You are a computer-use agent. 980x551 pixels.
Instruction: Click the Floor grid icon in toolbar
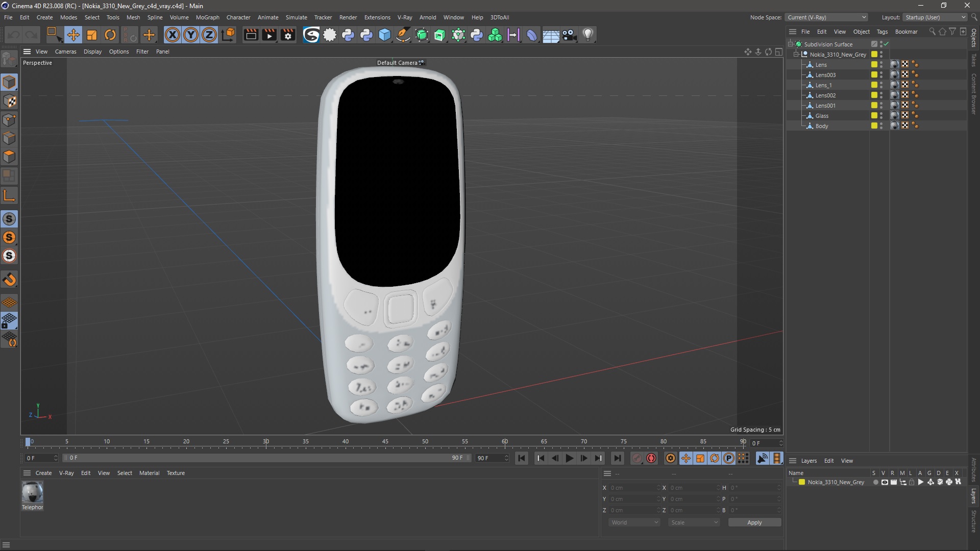click(x=551, y=35)
